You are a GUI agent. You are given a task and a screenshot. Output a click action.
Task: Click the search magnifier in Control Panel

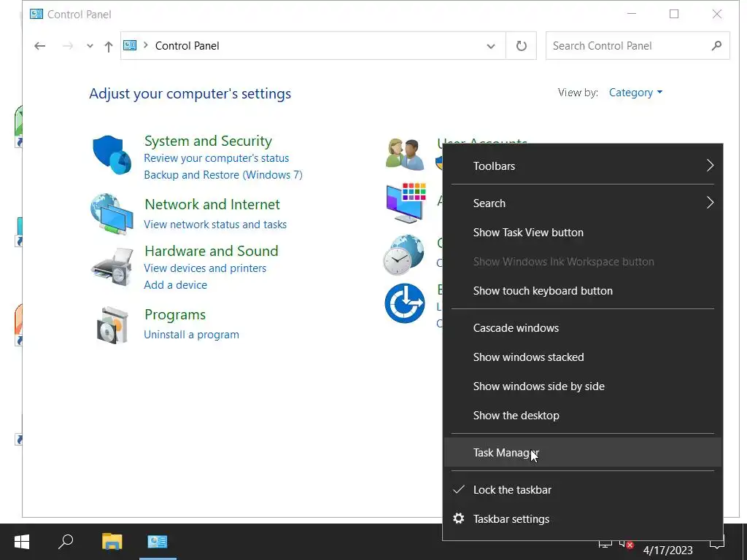[x=716, y=46]
